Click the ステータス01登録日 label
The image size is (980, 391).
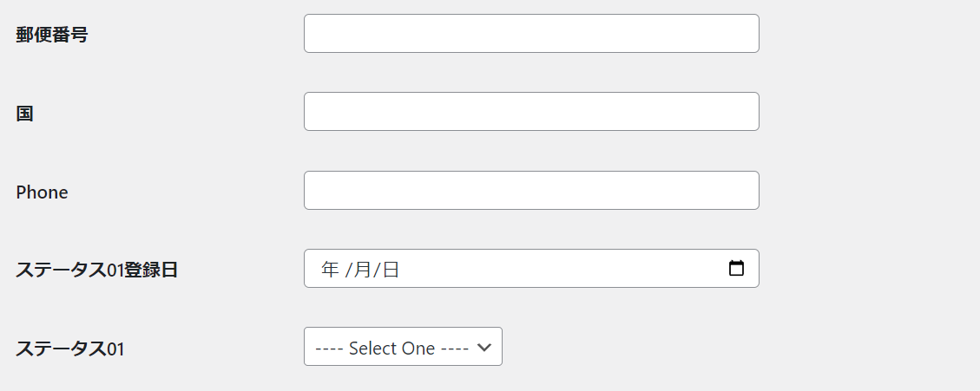click(96, 270)
